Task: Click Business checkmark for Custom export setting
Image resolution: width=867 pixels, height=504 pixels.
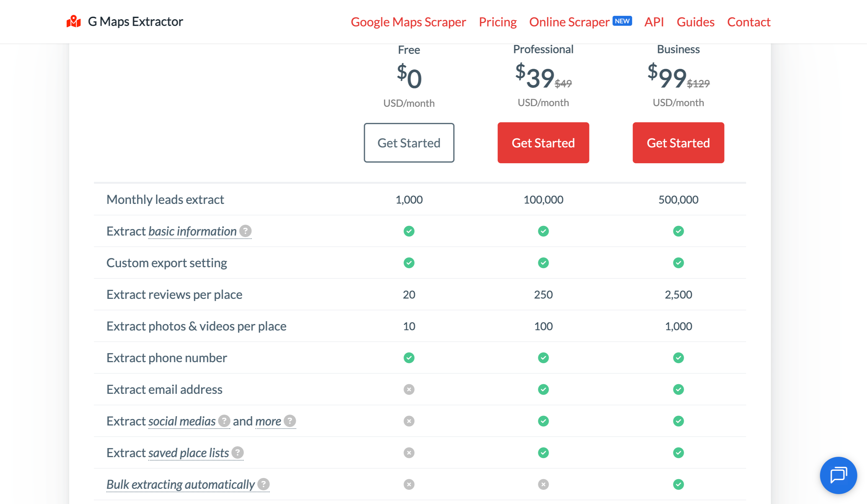Action: (x=679, y=263)
